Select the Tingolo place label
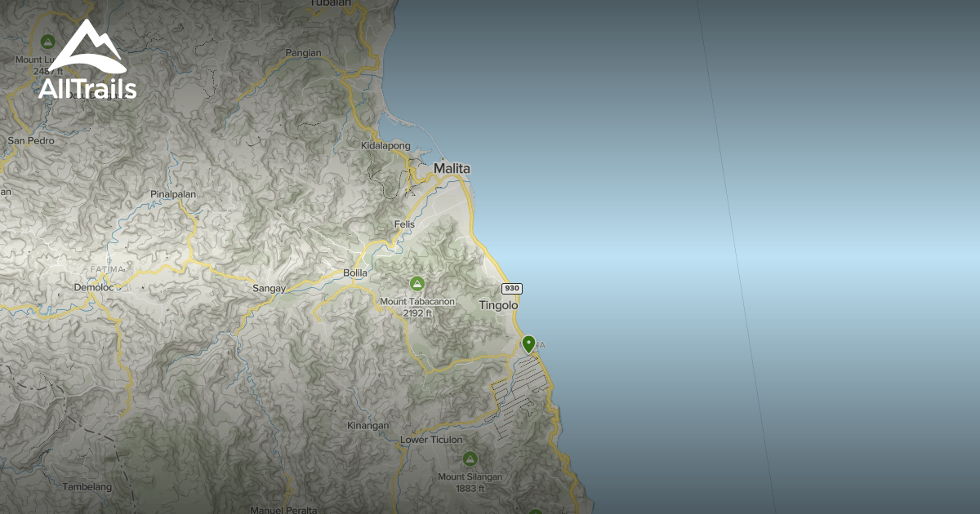 pos(498,305)
